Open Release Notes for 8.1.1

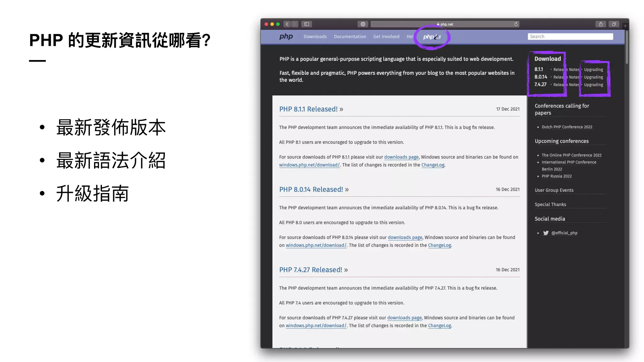coord(566,70)
